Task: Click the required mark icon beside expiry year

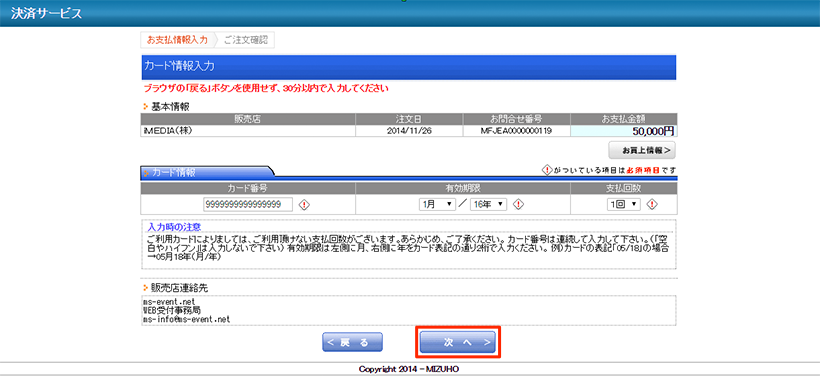Action: [x=518, y=205]
